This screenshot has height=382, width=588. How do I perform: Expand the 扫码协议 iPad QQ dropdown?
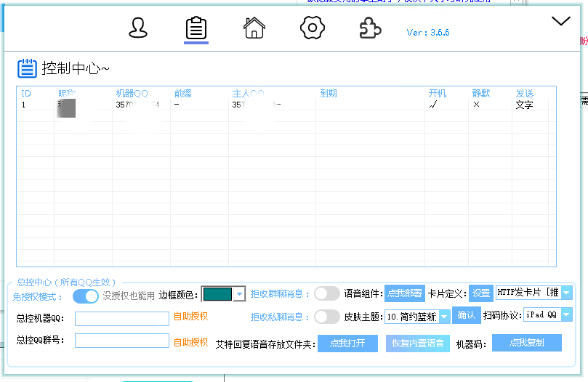click(566, 315)
